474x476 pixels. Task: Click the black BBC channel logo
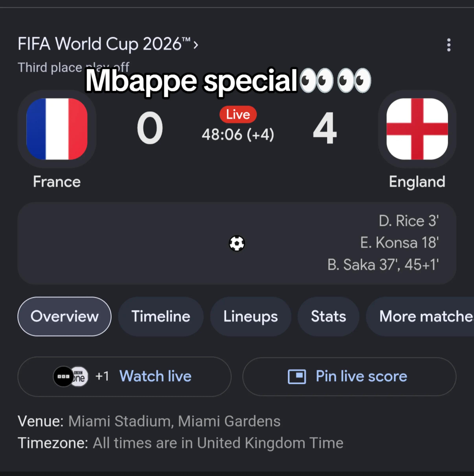pos(63,376)
